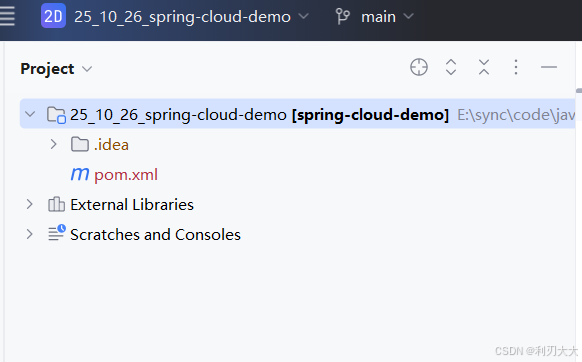Viewport: 582px width, 362px height.
Task: Select the spring-cloud-demo root tree row
Action: [x=297, y=114]
